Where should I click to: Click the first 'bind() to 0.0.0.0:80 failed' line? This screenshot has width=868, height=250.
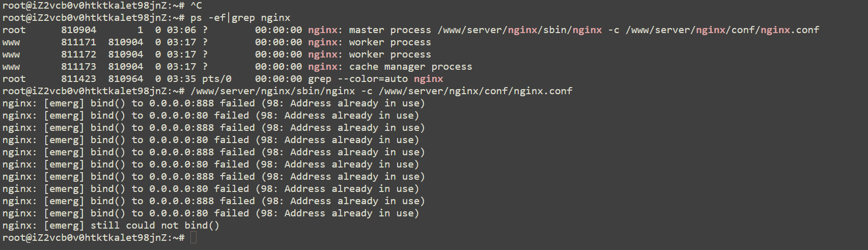click(210, 116)
